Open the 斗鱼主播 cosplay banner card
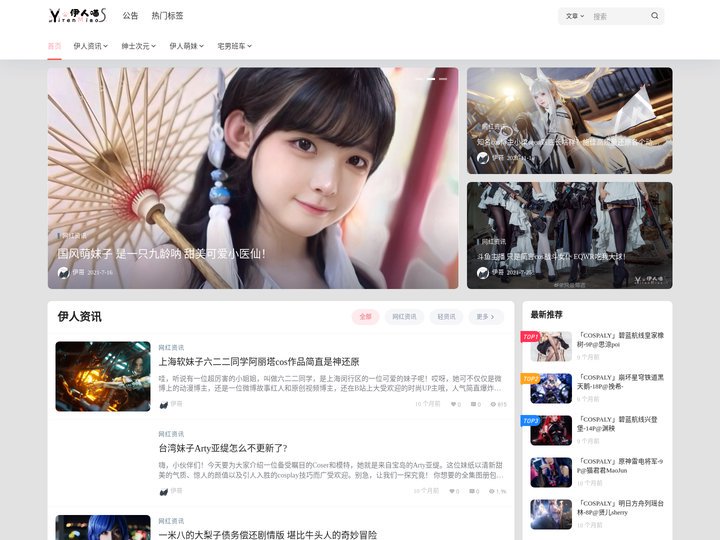Viewport: 720px width, 540px height. coord(569,235)
